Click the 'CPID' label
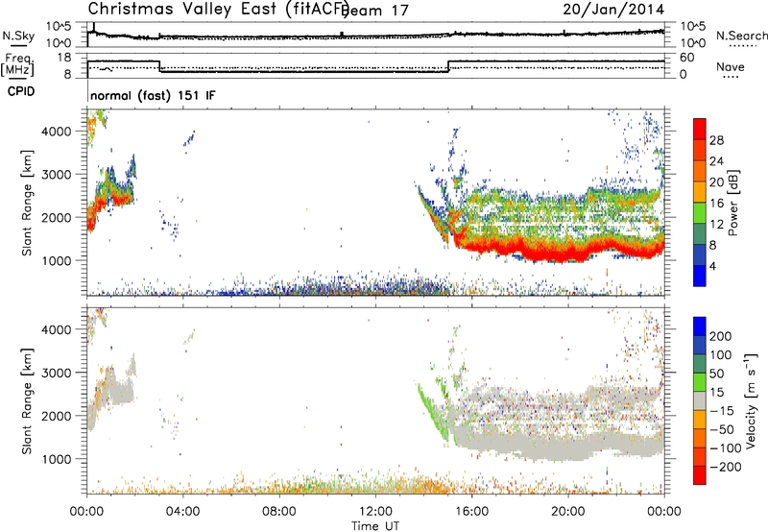The height and width of the screenshot is (532, 768). pyautogui.click(x=21, y=91)
